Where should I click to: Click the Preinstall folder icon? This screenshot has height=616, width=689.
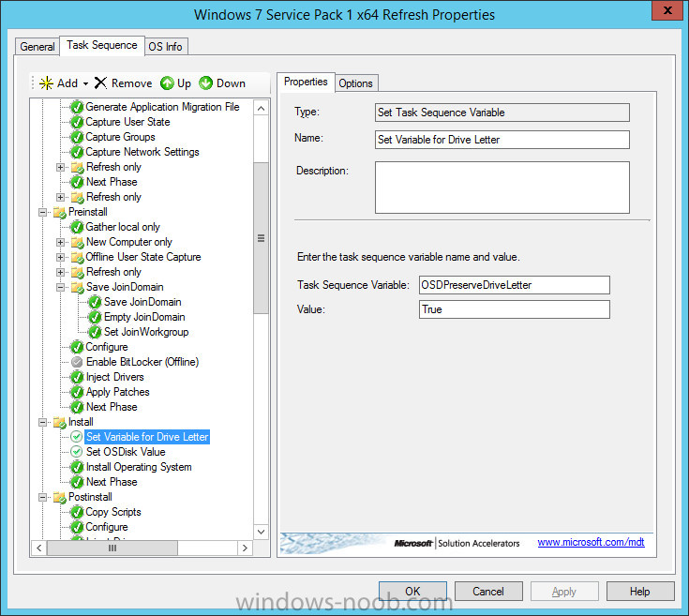click(x=59, y=212)
